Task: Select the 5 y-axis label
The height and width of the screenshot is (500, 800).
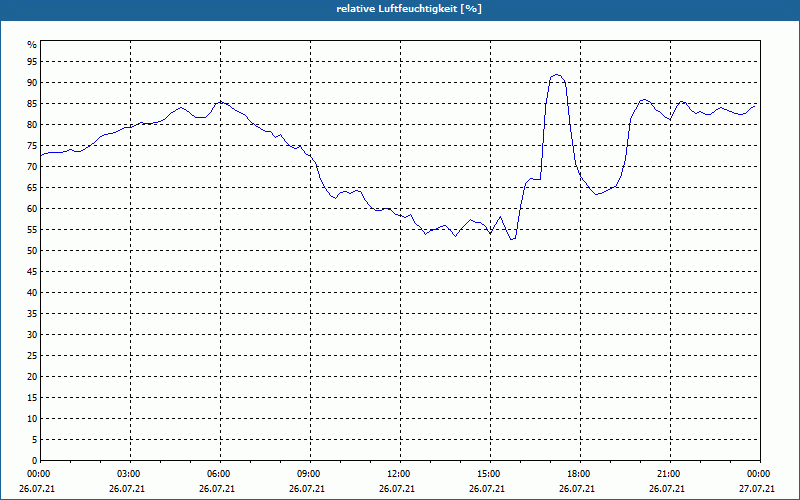Action: pos(35,440)
